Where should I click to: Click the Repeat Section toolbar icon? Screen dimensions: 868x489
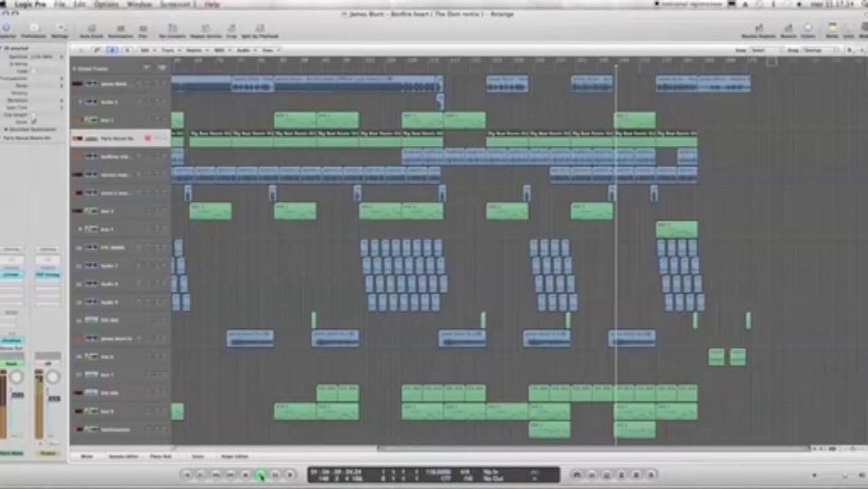tap(206, 30)
